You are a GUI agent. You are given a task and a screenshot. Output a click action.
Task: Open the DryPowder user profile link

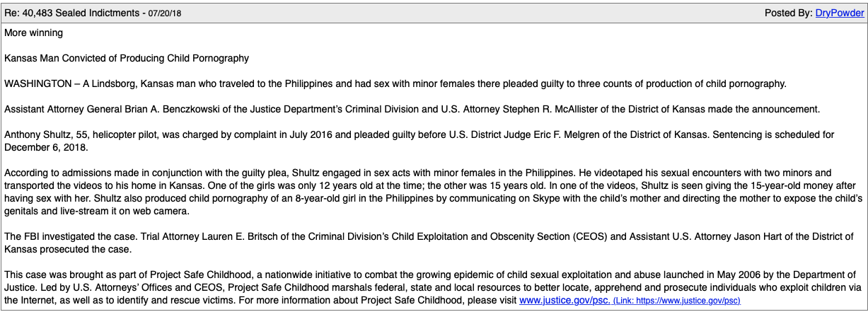tap(840, 13)
